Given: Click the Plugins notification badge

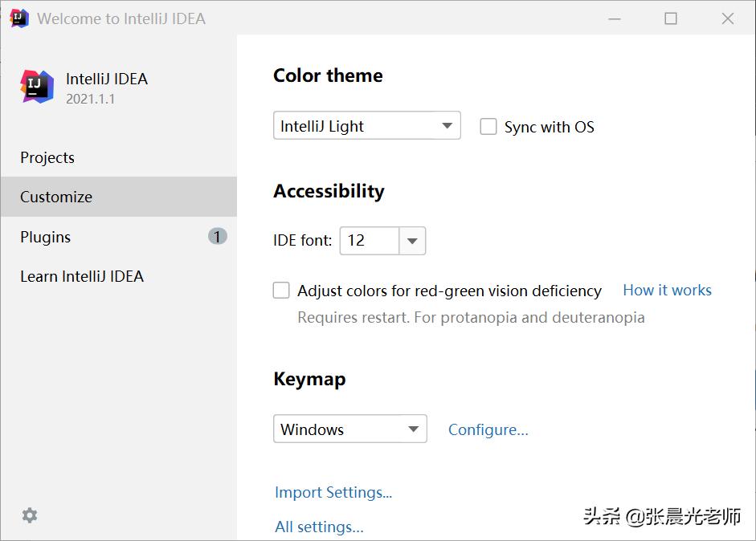Looking at the screenshot, I should pos(217,236).
